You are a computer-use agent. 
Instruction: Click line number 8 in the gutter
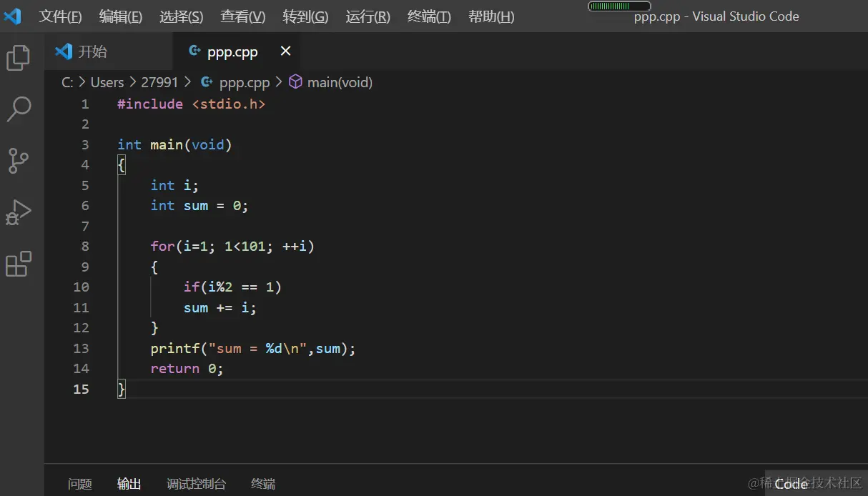coord(85,246)
